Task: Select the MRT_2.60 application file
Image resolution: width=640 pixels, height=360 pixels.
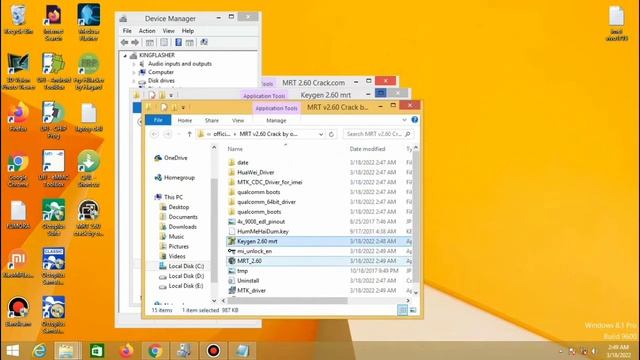Action: (x=319, y=261)
